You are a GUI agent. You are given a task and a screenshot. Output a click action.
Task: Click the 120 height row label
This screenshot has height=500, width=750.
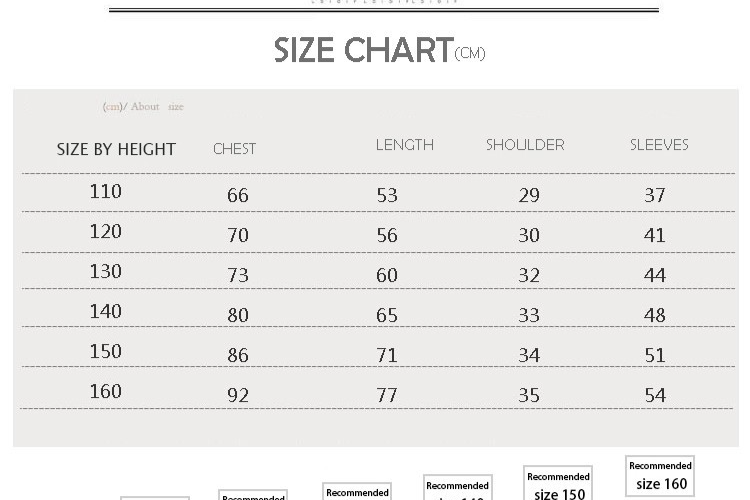(105, 231)
